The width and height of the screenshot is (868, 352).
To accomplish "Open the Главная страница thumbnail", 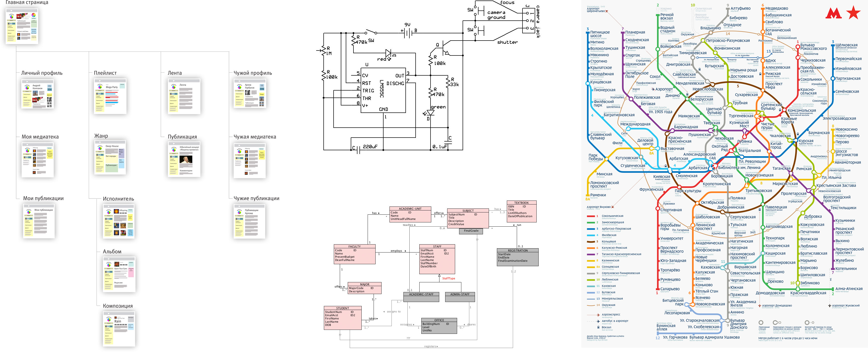I will [22, 26].
